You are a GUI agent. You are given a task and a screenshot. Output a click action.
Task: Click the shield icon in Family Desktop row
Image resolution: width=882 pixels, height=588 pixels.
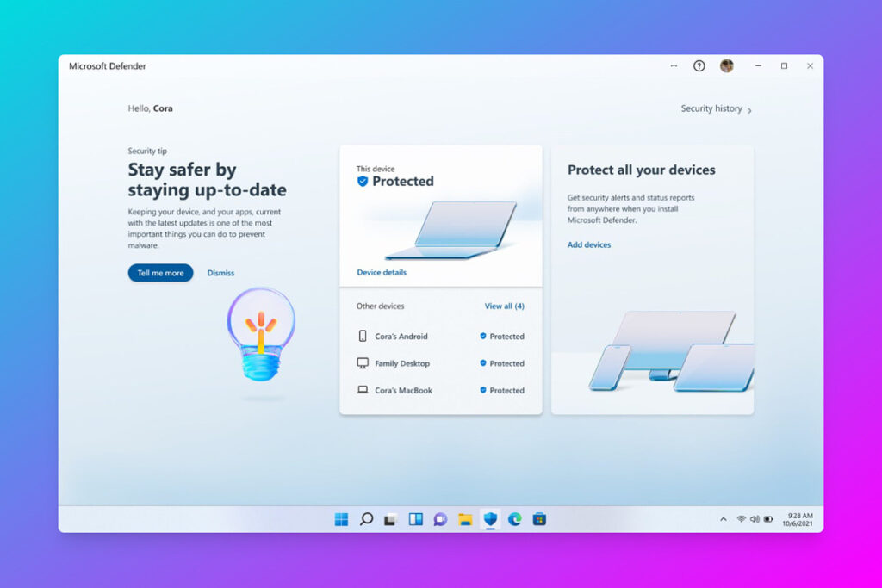[x=482, y=362]
